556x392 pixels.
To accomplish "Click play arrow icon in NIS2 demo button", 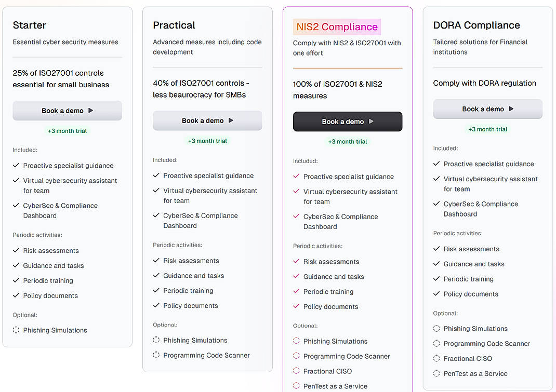I will pos(371,121).
